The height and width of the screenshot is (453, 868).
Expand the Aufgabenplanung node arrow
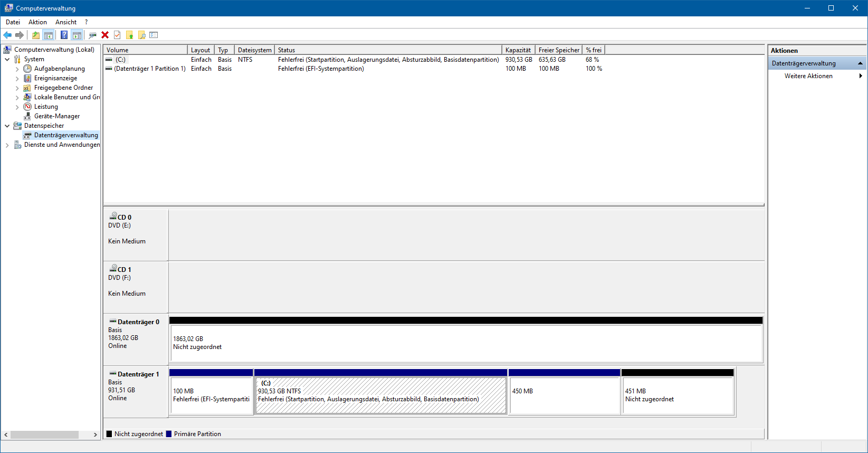(x=17, y=69)
